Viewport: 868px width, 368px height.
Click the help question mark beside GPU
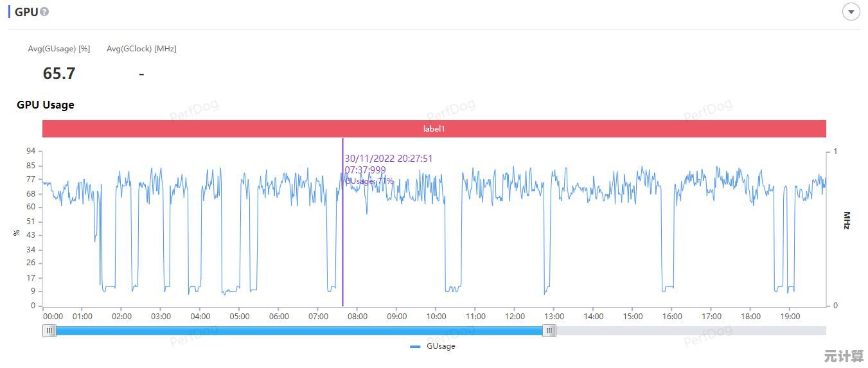pyautogui.click(x=44, y=12)
